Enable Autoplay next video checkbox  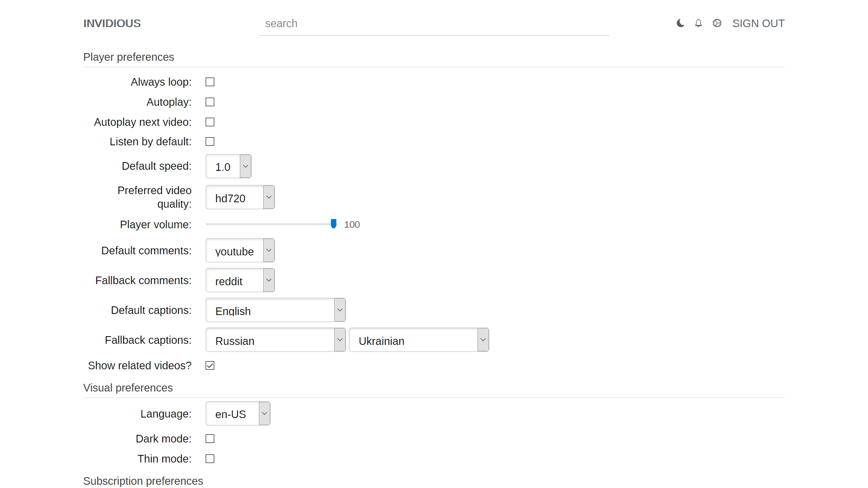210,122
